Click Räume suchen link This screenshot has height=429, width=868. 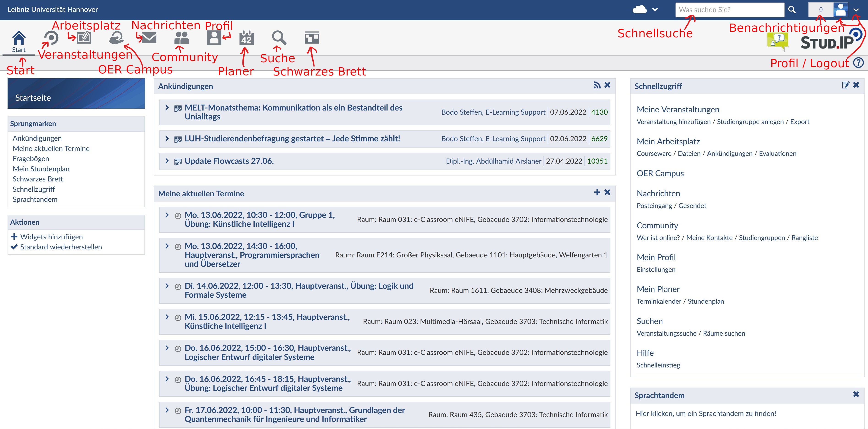pyautogui.click(x=724, y=333)
